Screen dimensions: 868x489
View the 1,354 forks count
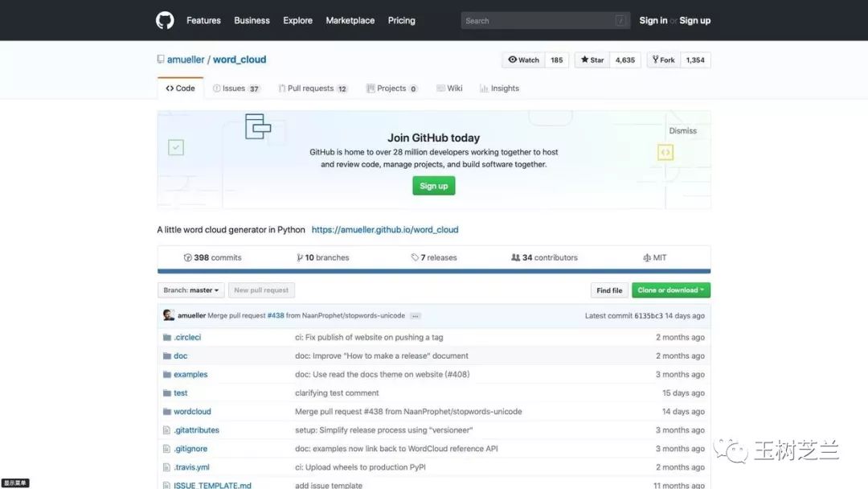pyautogui.click(x=695, y=60)
